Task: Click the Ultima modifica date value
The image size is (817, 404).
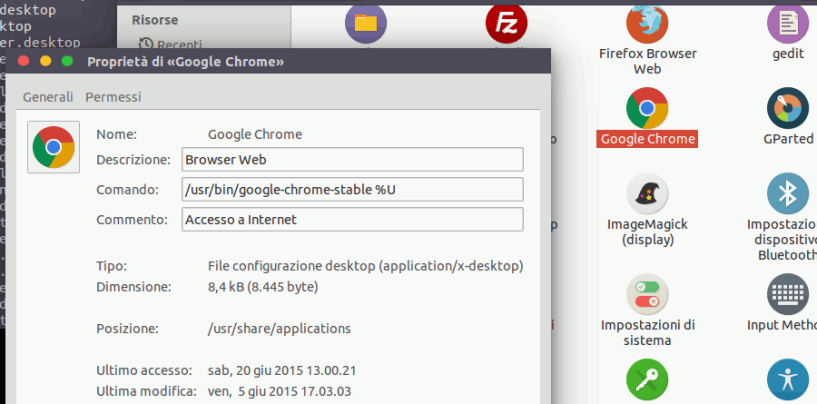Action: click(x=279, y=391)
